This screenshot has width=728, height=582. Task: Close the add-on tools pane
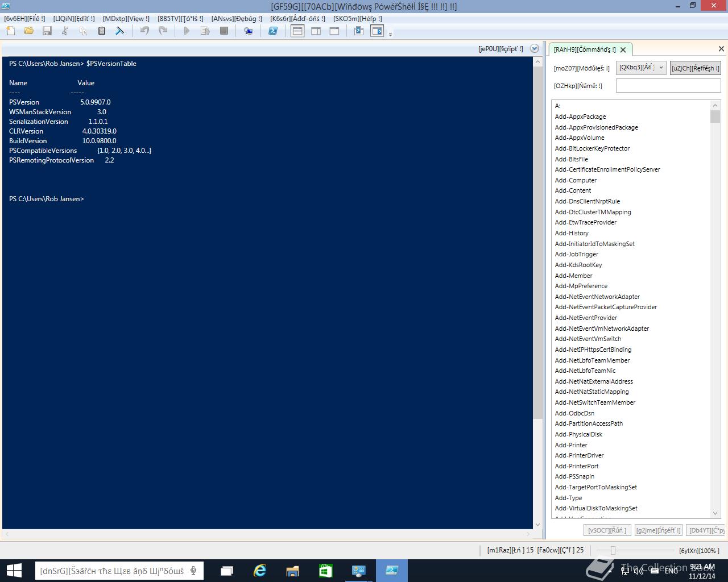point(721,49)
